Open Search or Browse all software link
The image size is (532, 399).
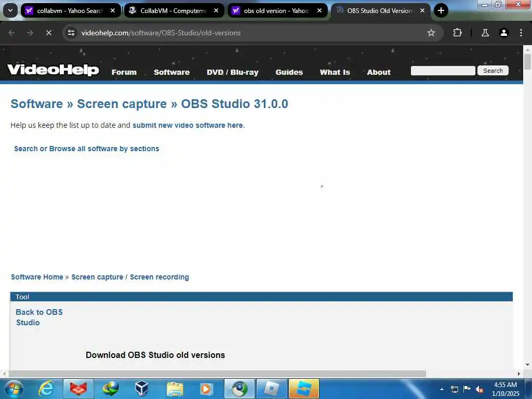[87, 149]
